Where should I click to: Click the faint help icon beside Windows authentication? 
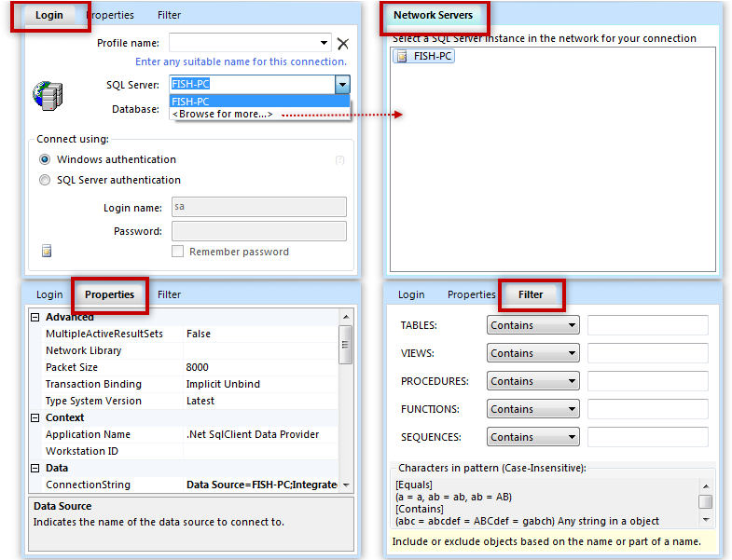[340, 160]
